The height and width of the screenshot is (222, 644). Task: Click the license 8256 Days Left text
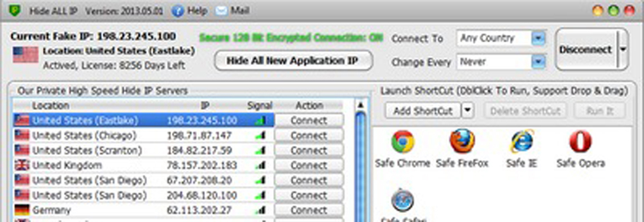tap(114, 65)
